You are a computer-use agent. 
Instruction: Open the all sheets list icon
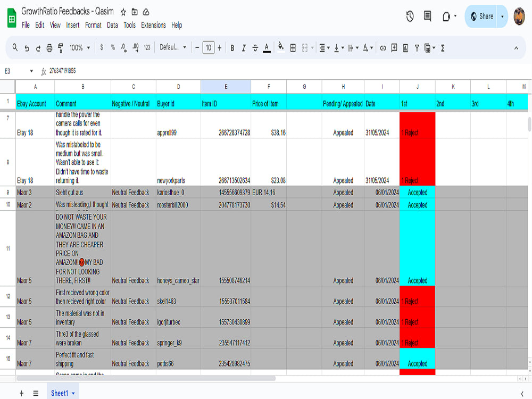[36, 393]
